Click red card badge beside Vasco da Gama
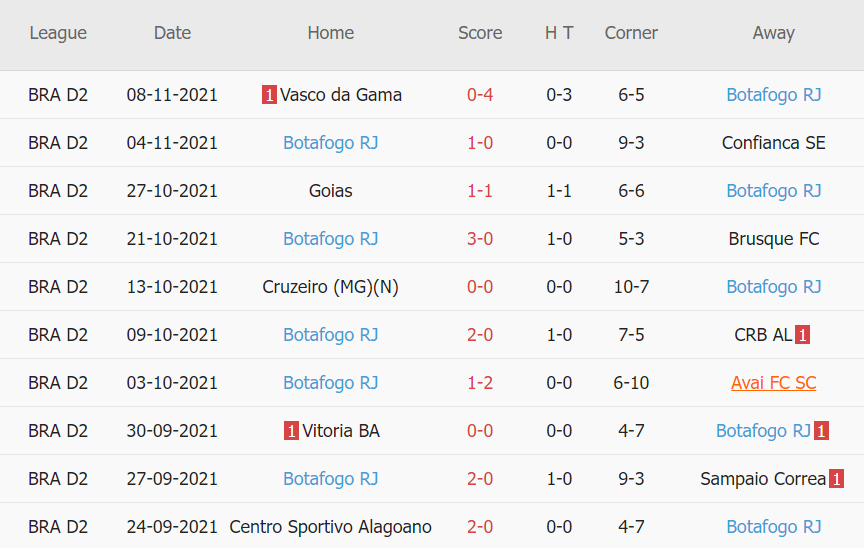The width and height of the screenshot is (864, 548). pyautogui.click(x=270, y=95)
